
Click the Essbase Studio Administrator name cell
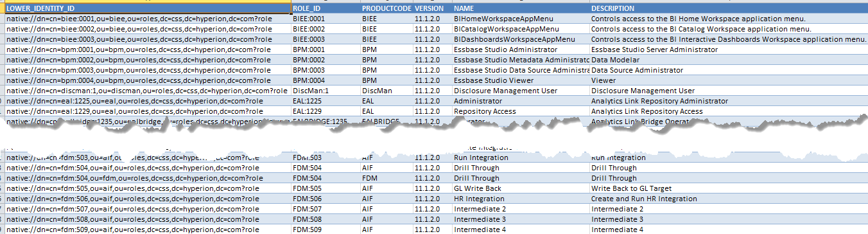click(521, 50)
